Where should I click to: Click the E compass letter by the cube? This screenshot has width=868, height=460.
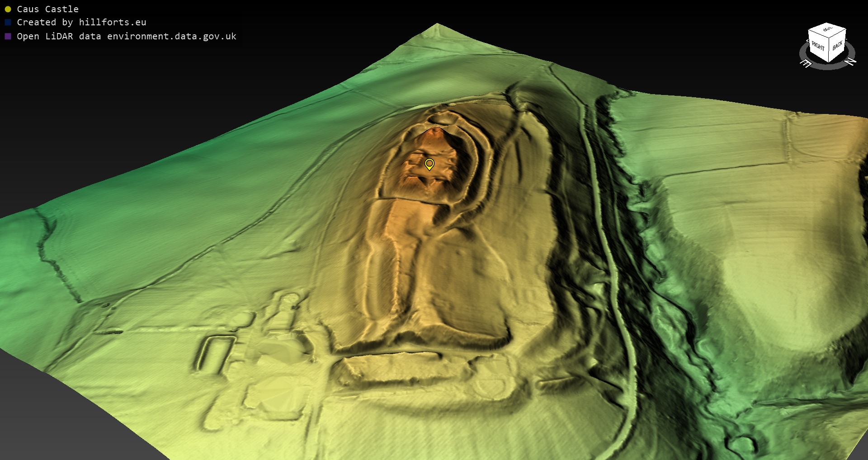(x=806, y=64)
